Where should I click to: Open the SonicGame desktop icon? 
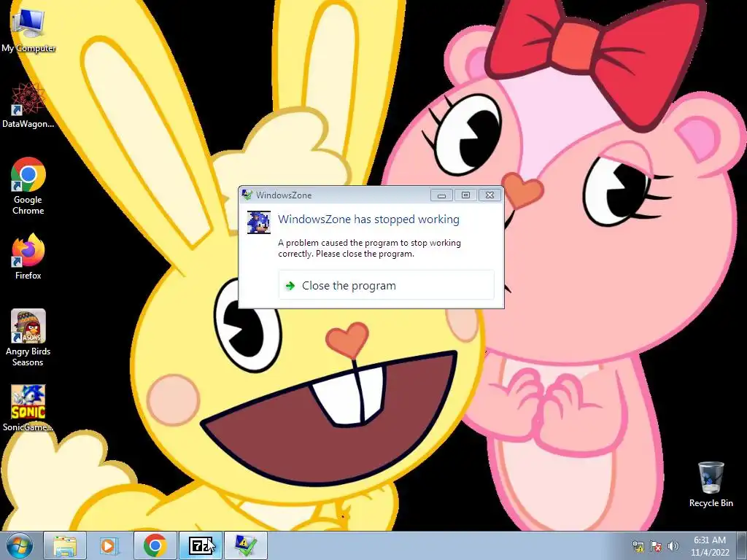pos(28,408)
